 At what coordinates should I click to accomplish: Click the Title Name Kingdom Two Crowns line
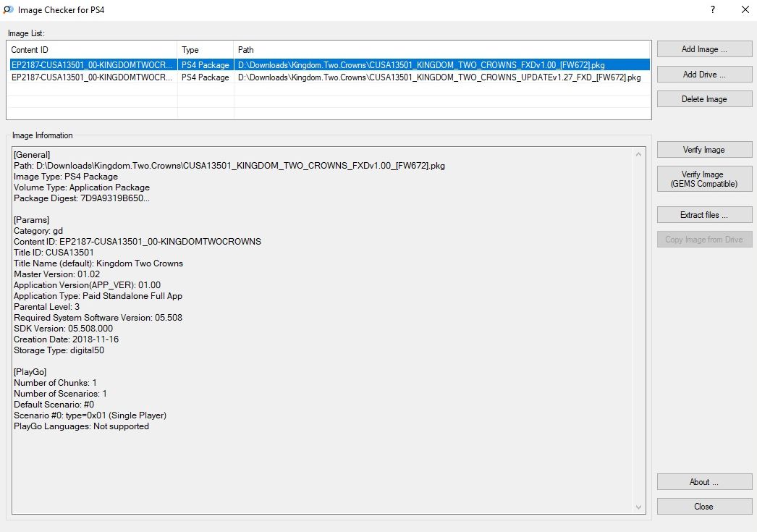tap(98, 263)
